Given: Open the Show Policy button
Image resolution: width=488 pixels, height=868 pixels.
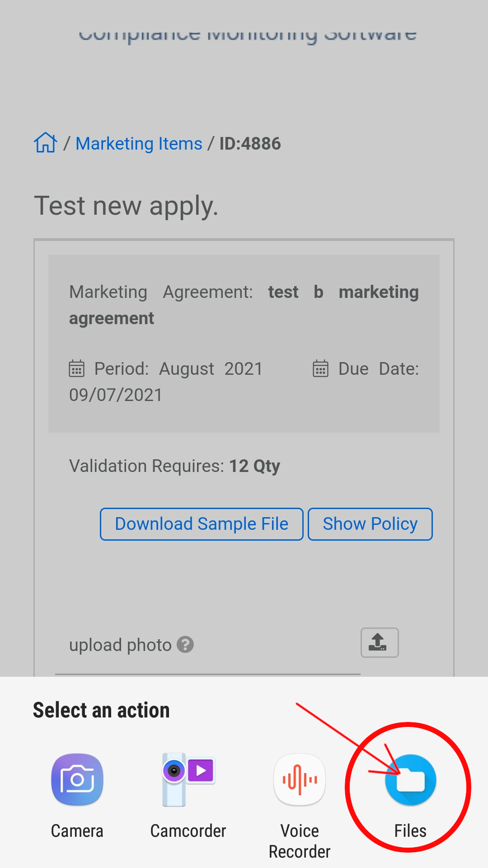Looking at the screenshot, I should click(x=370, y=524).
